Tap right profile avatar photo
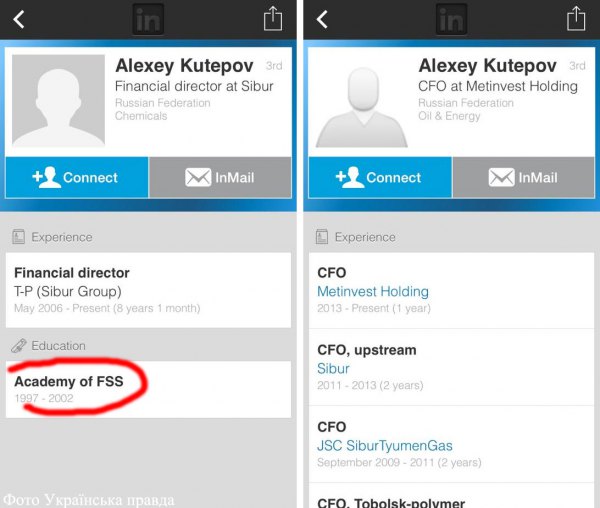This screenshot has width=600, height=508. coord(361,101)
